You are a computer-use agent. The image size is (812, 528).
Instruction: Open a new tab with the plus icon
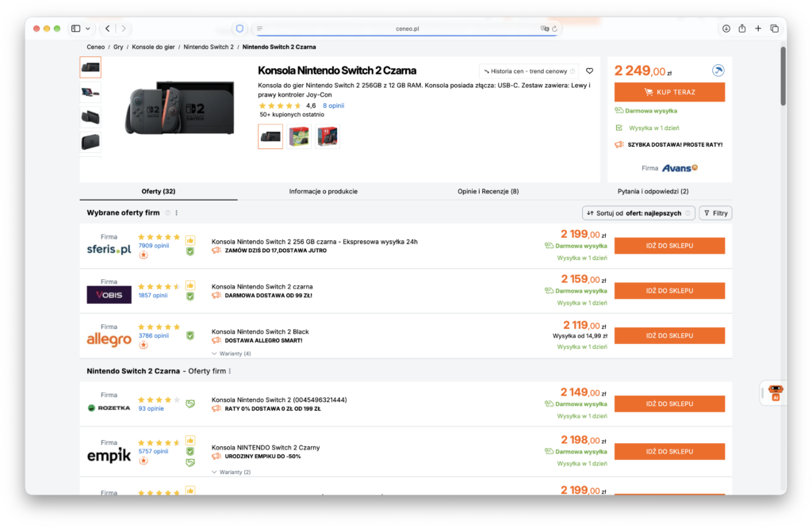click(x=758, y=29)
